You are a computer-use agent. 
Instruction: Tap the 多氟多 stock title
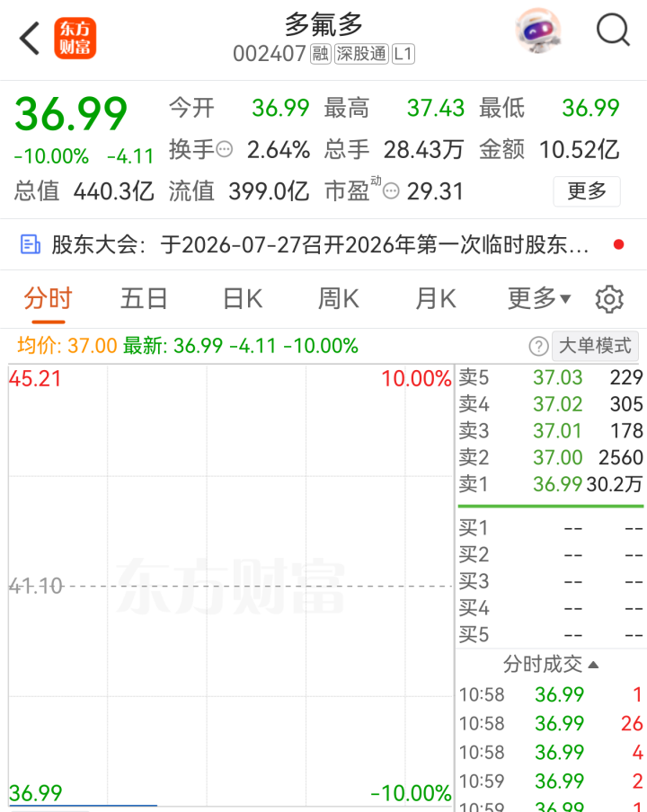pyautogui.click(x=323, y=24)
